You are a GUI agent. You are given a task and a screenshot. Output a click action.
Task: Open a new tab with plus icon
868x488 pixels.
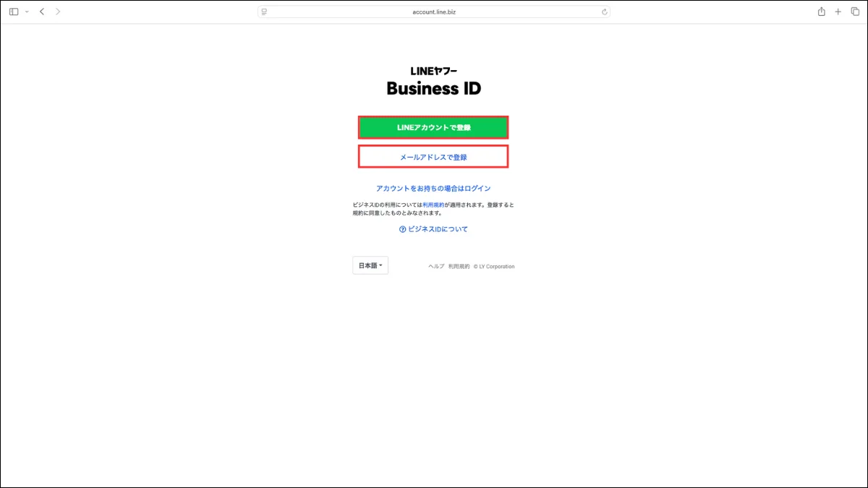838,12
